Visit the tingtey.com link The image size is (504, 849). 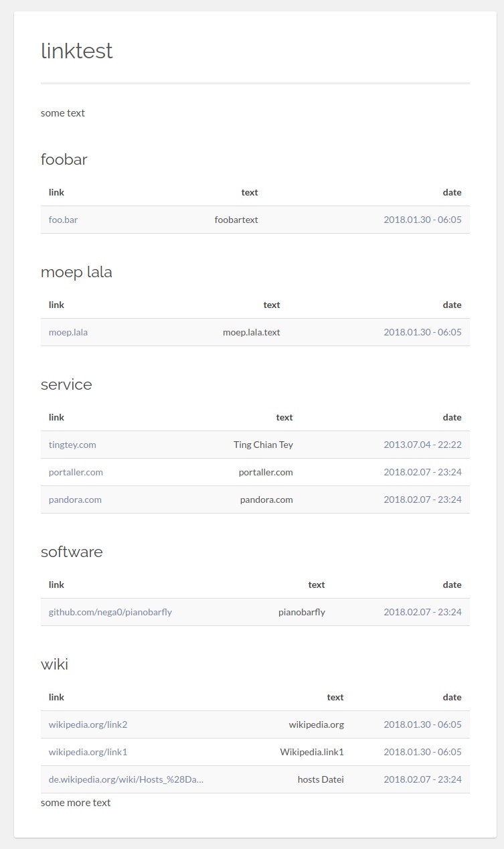click(x=72, y=445)
